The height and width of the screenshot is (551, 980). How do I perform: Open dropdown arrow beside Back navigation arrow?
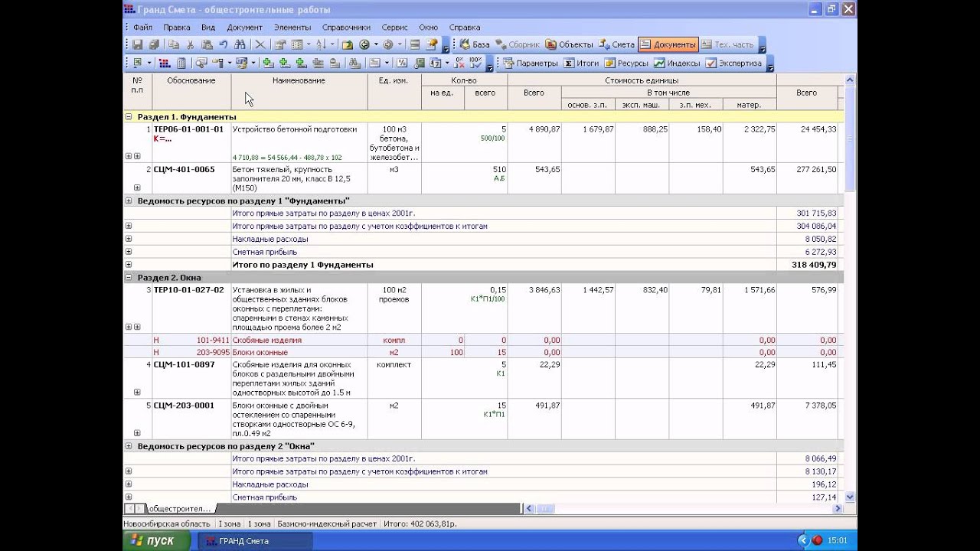[376, 45]
